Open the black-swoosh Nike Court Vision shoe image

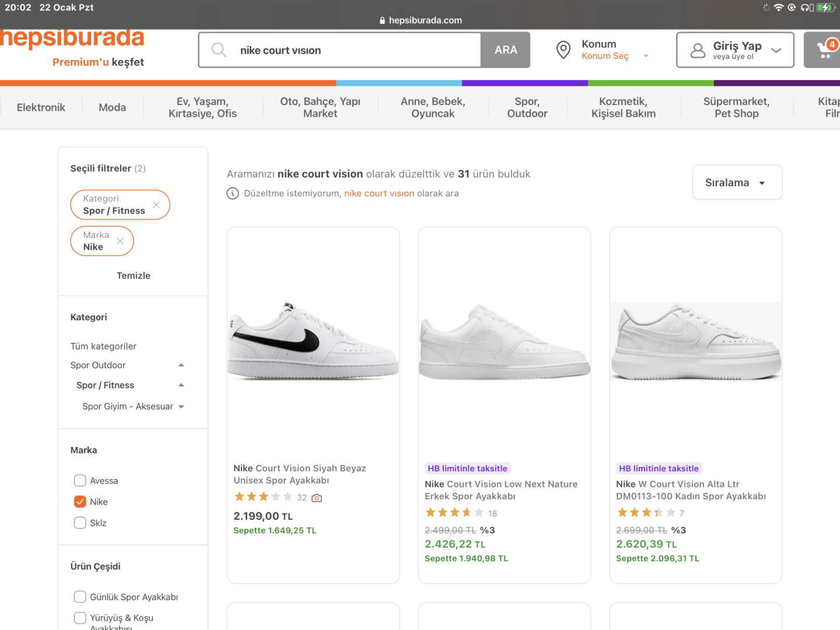(x=313, y=341)
